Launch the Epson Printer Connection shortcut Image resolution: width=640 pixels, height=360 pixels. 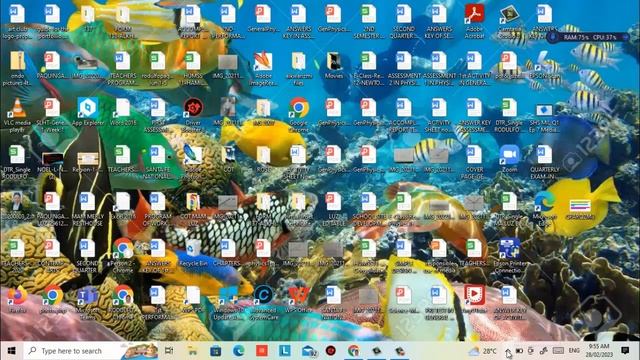[509, 256]
